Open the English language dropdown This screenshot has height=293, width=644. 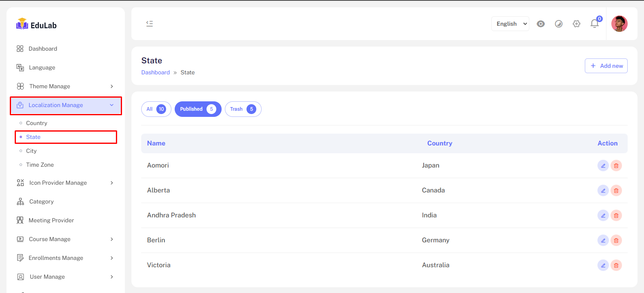point(510,24)
